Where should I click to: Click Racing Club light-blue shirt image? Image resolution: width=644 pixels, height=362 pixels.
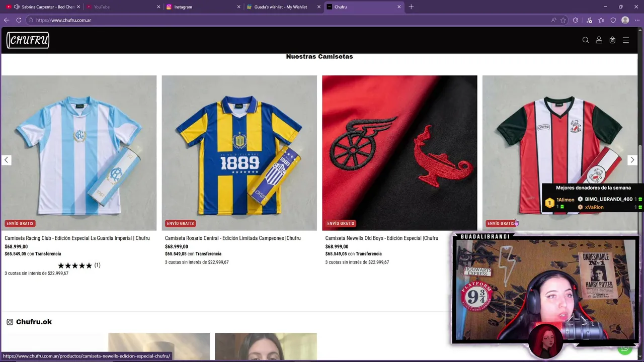click(79, 153)
